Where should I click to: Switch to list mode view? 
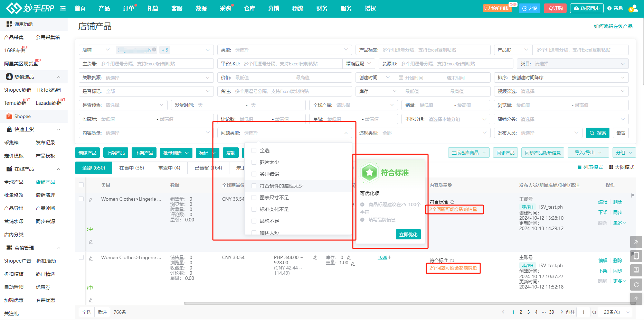(590, 167)
